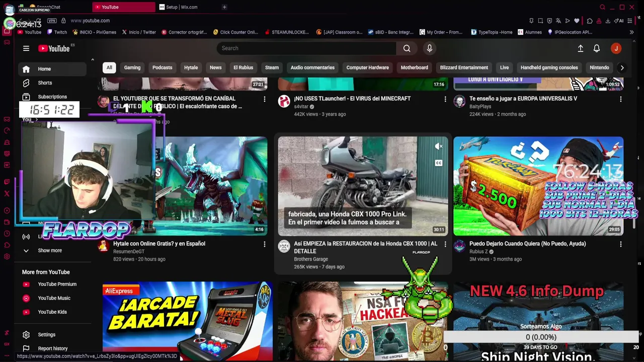Click the www.youtube.com address bar
The height and width of the screenshot is (362, 644).
91,21
